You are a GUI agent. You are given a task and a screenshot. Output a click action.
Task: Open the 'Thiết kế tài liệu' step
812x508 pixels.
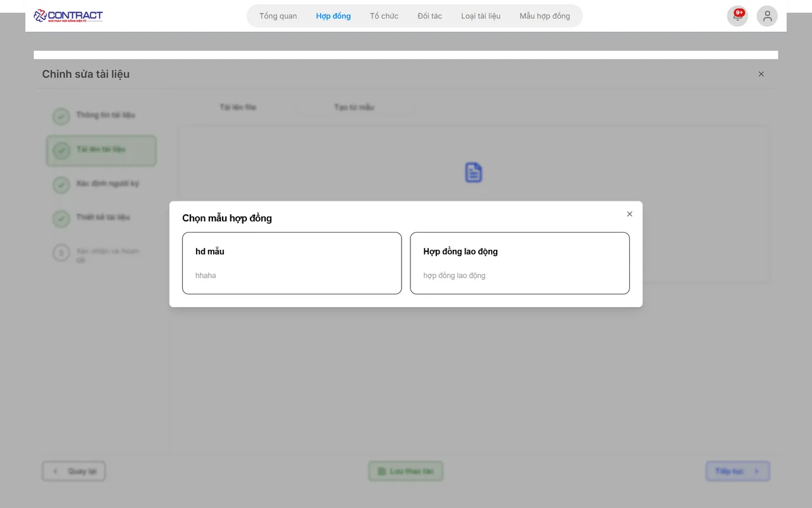tap(101, 218)
